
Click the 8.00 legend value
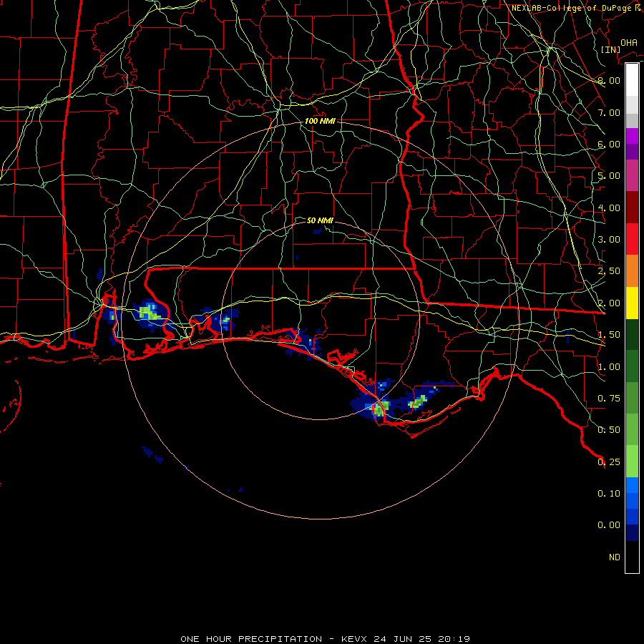[x=609, y=80]
